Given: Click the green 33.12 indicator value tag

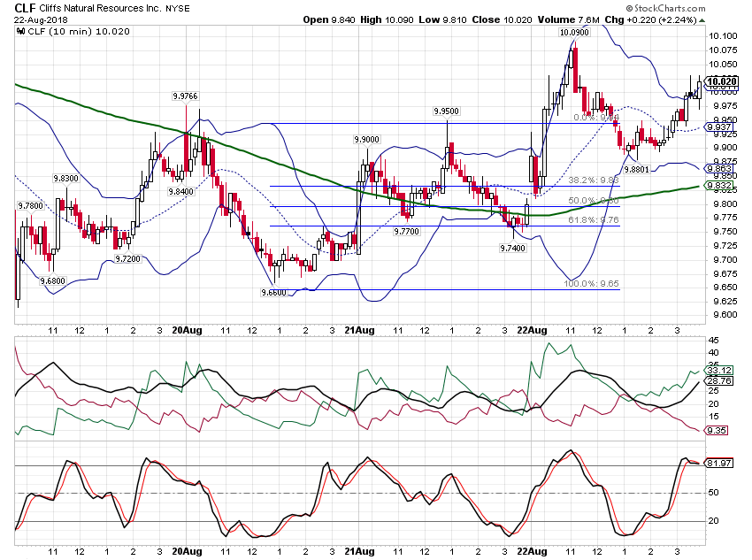Looking at the screenshot, I should click(719, 370).
